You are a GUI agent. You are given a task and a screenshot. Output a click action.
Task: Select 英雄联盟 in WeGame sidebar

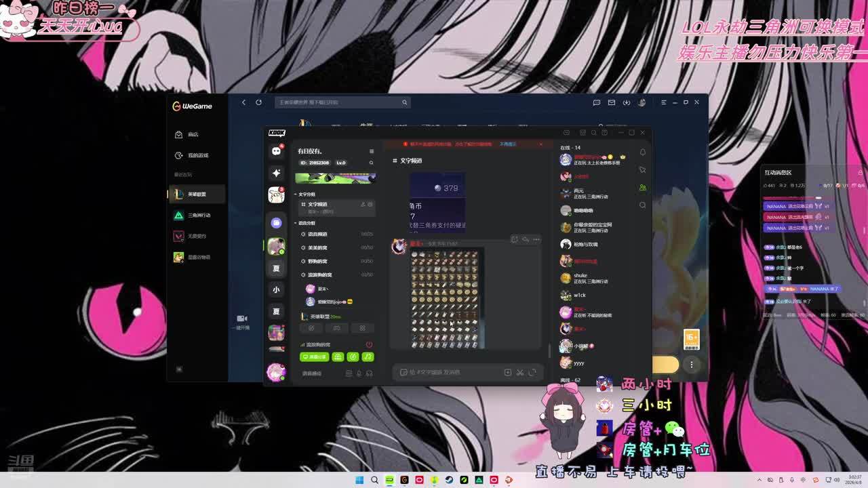point(197,195)
